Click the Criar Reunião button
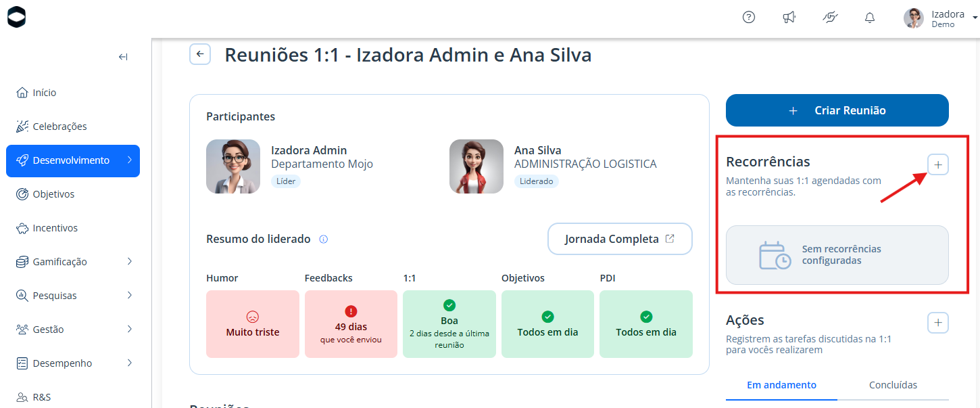This screenshot has width=980, height=408. click(x=837, y=110)
